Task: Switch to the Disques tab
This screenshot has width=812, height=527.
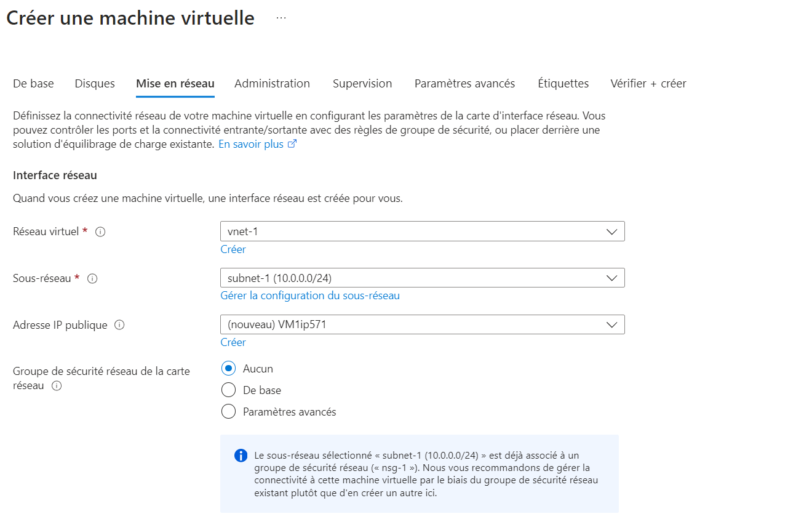Action: 95,84
